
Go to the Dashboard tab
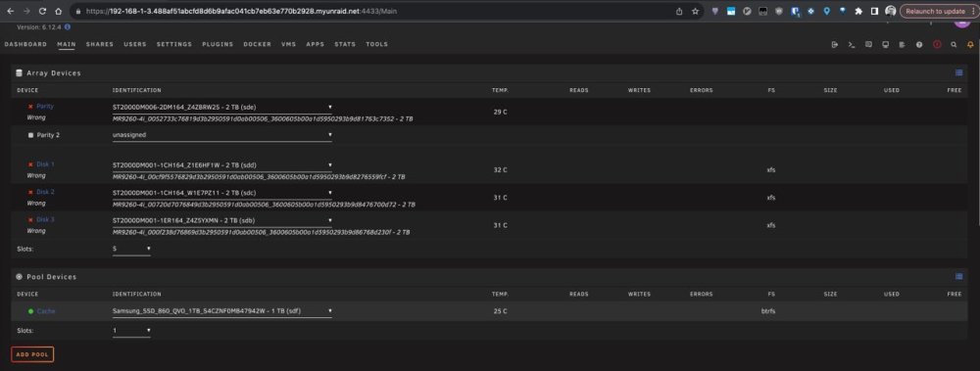(25, 44)
